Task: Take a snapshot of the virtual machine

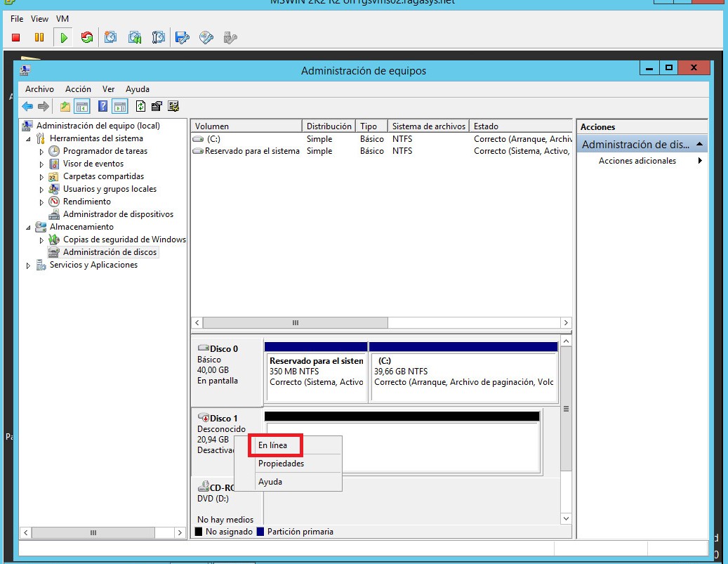Action: (x=110, y=37)
